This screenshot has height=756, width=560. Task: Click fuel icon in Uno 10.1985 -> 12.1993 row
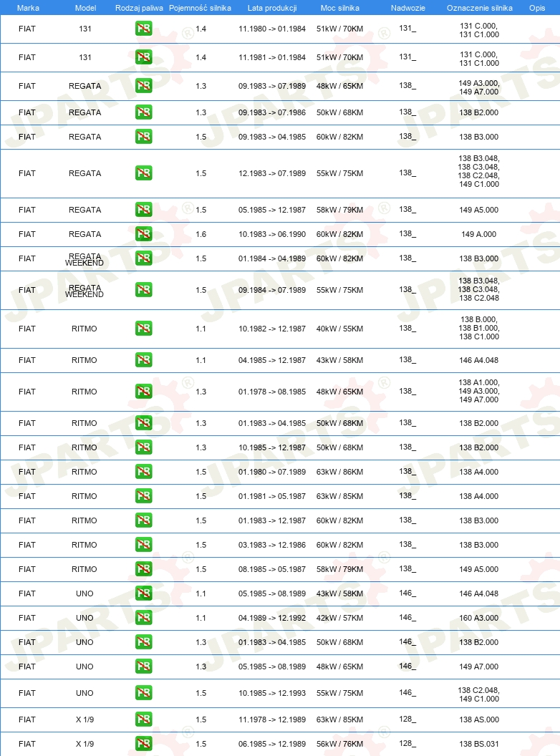[x=144, y=693]
